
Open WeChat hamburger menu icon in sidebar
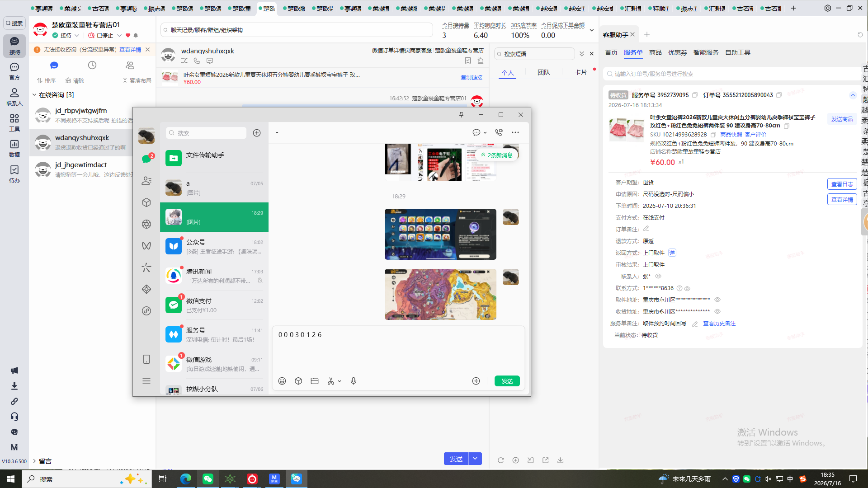[x=146, y=381]
